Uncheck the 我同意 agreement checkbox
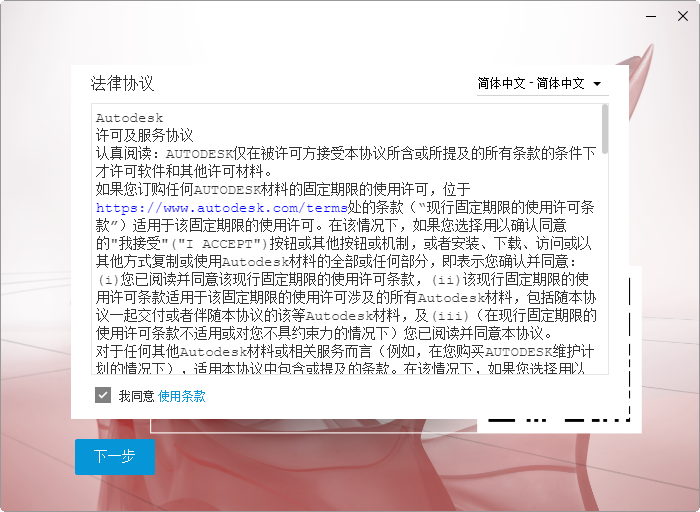 103,395
